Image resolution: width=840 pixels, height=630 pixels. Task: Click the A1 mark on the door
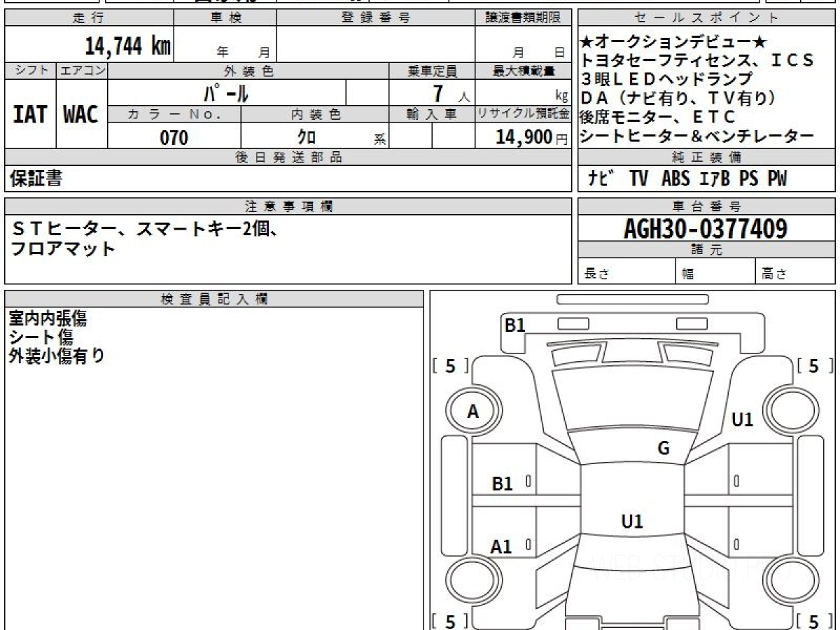(x=501, y=547)
